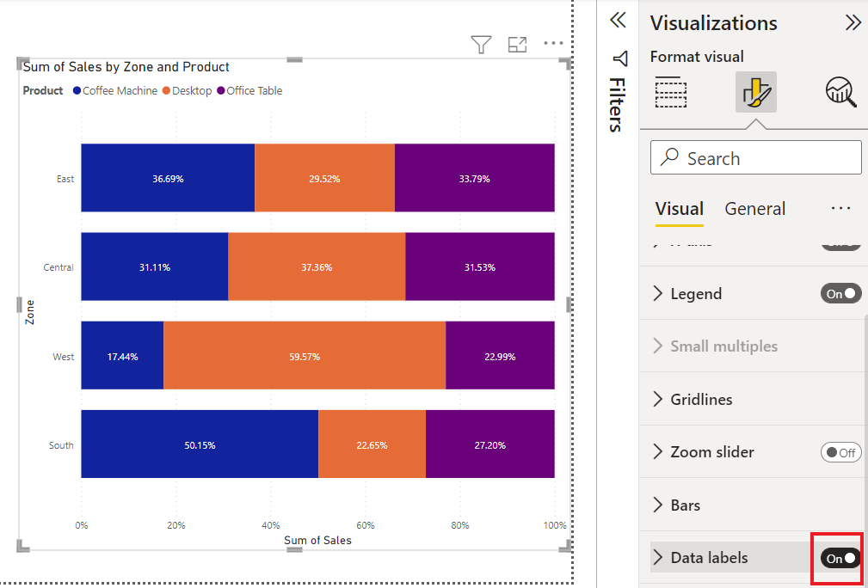Select the Build visual fields icon

tap(671, 92)
